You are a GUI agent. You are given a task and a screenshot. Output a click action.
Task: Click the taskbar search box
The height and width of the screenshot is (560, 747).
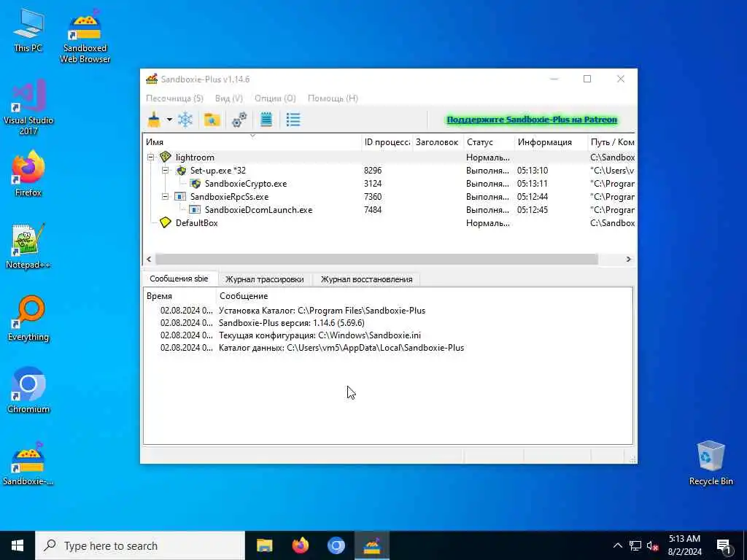pyautogui.click(x=140, y=545)
